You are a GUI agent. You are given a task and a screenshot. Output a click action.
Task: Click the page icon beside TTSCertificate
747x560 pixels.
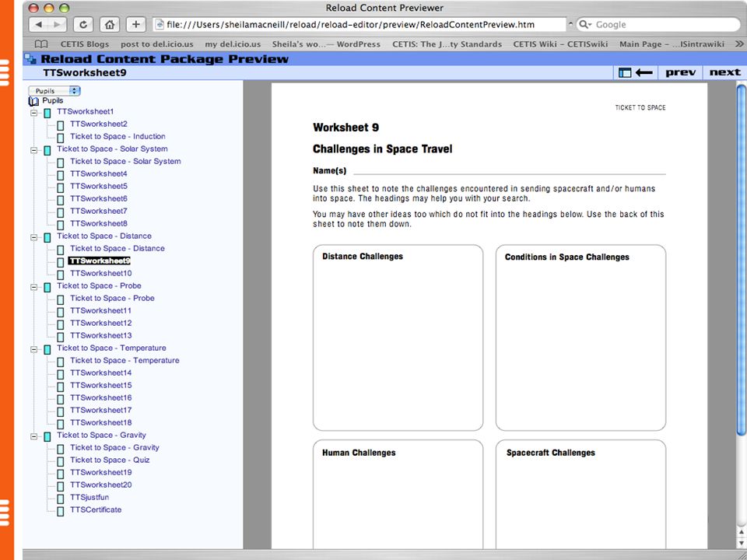tap(61, 512)
